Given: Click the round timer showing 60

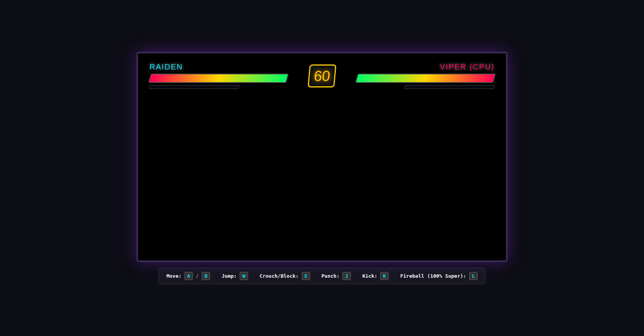Looking at the screenshot, I should [x=322, y=76].
